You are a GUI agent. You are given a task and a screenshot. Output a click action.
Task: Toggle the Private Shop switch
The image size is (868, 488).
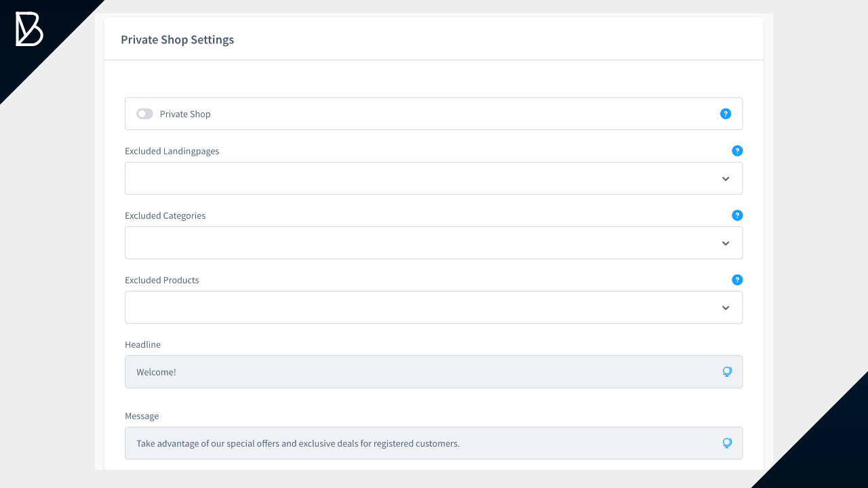144,114
